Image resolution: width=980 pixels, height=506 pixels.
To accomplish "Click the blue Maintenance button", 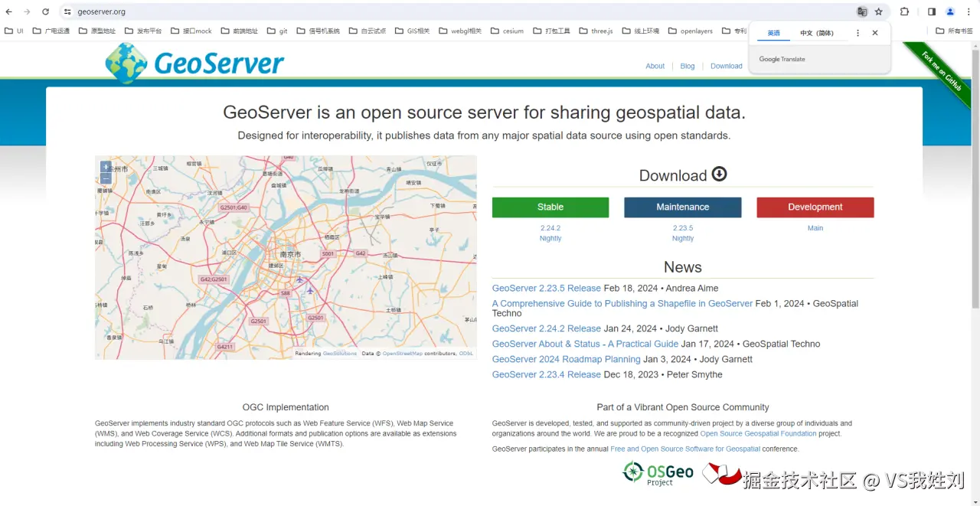I will pyautogui.click(x=683, y=207).
